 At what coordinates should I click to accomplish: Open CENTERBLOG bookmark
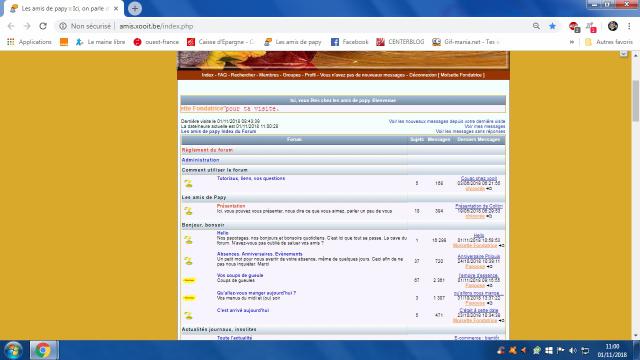(400, 42)
